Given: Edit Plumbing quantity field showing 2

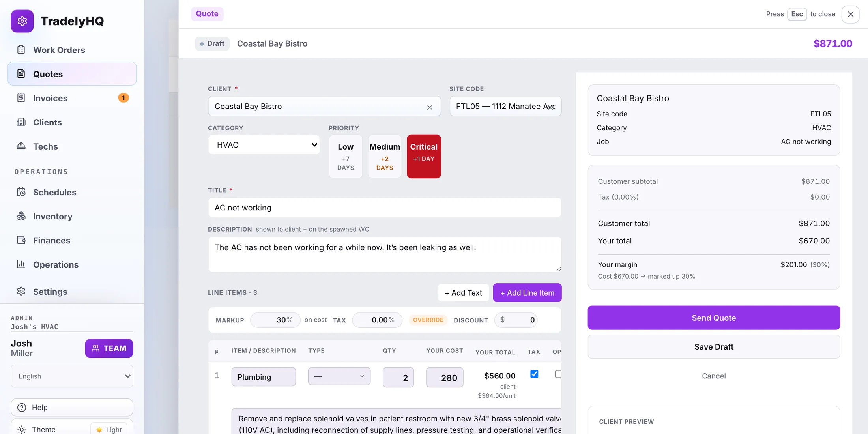Looking at the screenshot, I should (x=398, y=377).
